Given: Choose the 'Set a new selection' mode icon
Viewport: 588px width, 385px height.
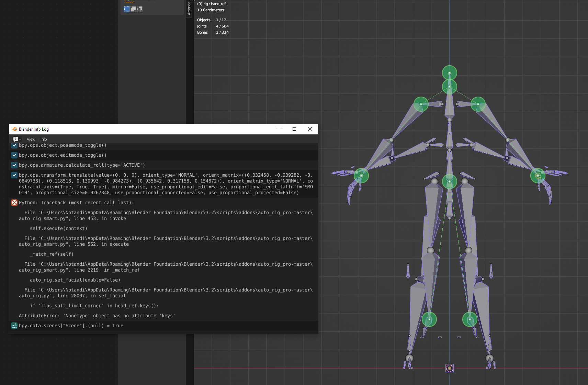Looking at the screenshot, I should 127,9.
